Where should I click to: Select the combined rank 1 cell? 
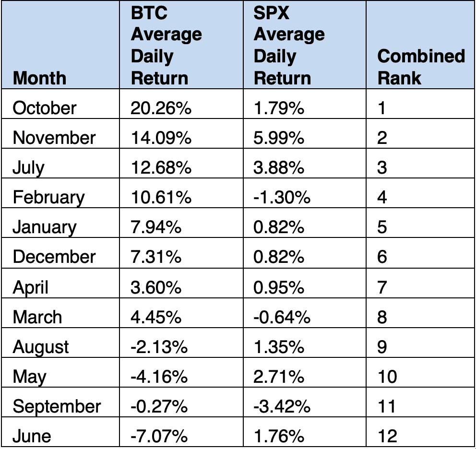[382, 107]
